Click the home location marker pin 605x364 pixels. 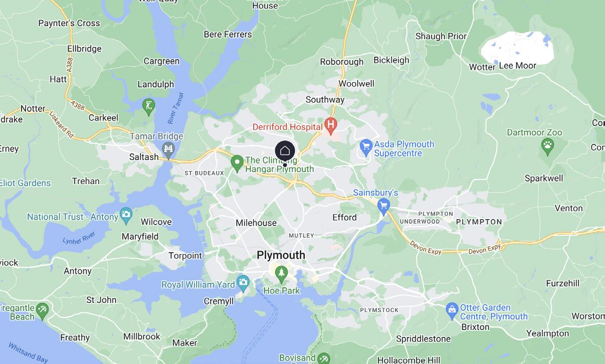click(x=285, y=151)
